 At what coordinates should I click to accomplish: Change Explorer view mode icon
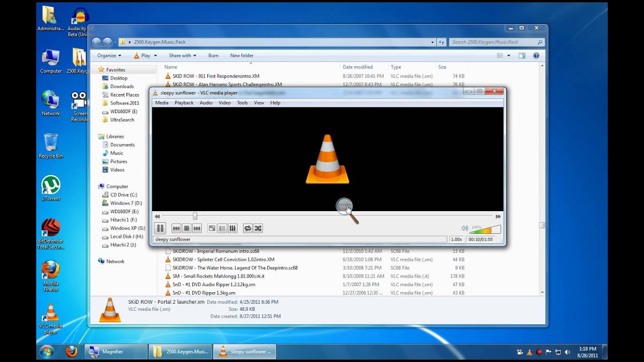pos(500,56)
